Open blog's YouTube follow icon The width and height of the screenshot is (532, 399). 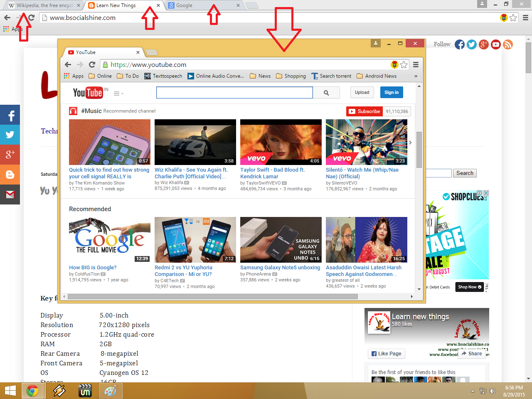[x=496, y=44]
